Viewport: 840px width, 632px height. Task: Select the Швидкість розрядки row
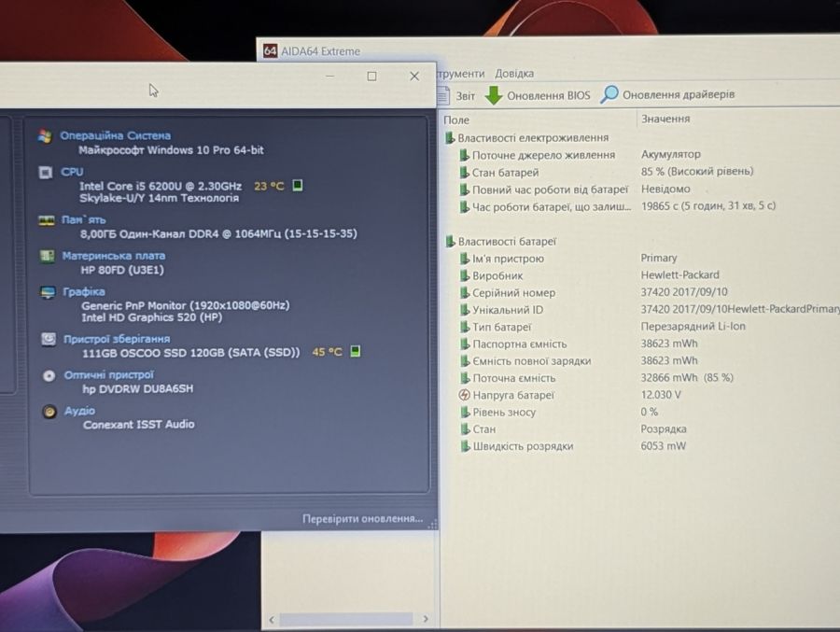(516, 446)
